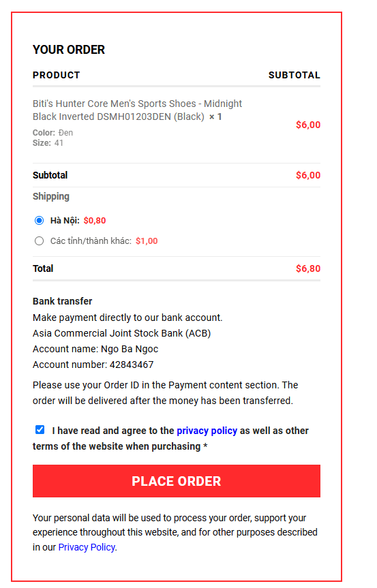Click the Biti's Hunter Core product name
This screenshot has height=588, width=377.
click(137, 110)
